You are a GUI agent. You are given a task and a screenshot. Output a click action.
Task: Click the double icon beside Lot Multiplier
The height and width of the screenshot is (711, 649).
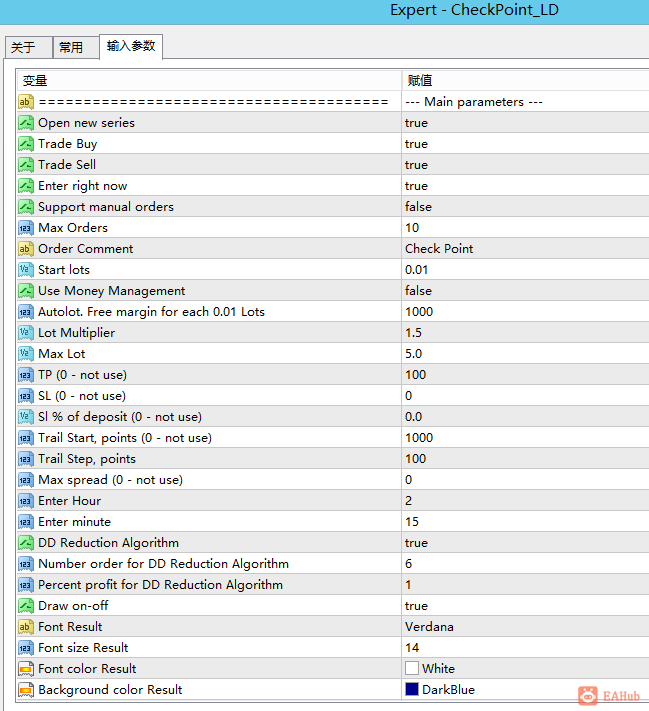(26, 333)
